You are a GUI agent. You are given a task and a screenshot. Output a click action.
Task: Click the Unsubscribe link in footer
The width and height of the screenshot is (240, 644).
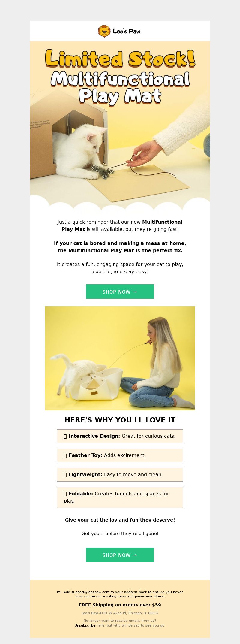coord(85,625)
